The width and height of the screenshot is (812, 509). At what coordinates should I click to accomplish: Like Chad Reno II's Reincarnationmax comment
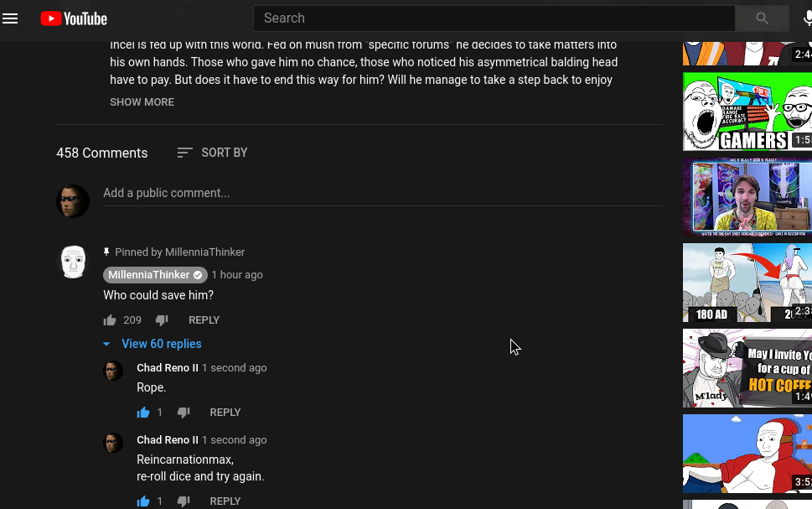[143, 501]
